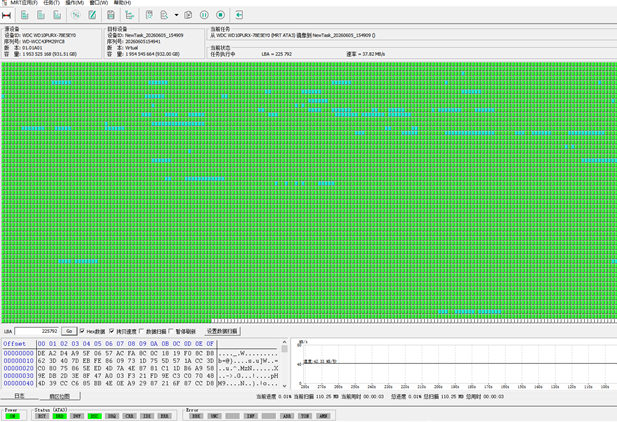Click the Go button next to LBA
Viewport: 617px width, 422px height.
click(x=69, y=331)
